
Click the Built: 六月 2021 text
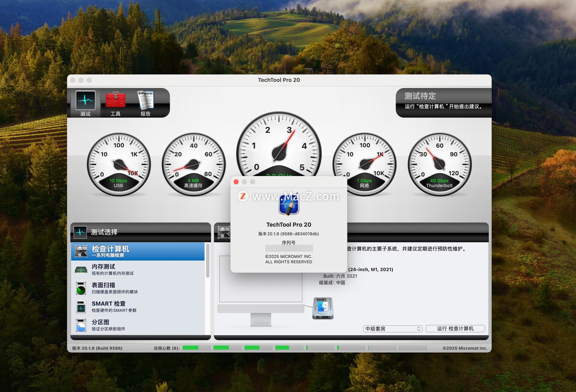point(340,276)
